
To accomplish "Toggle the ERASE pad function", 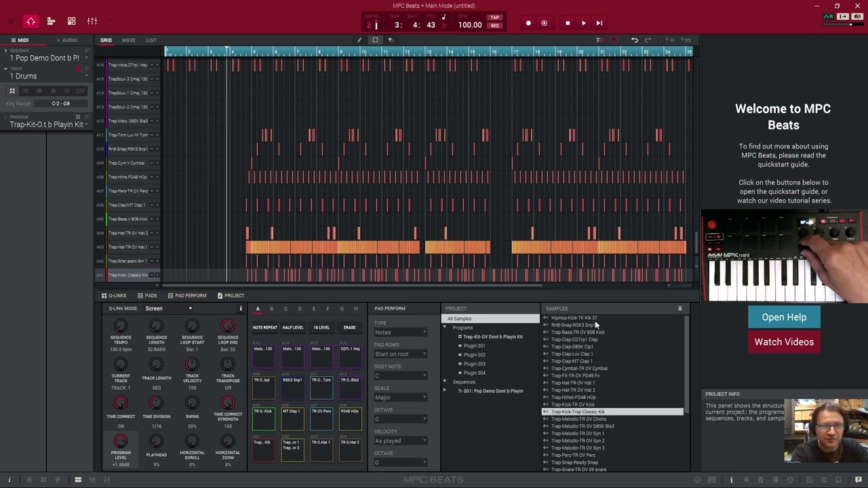I will pyautogui.click(x=349, y=328).
